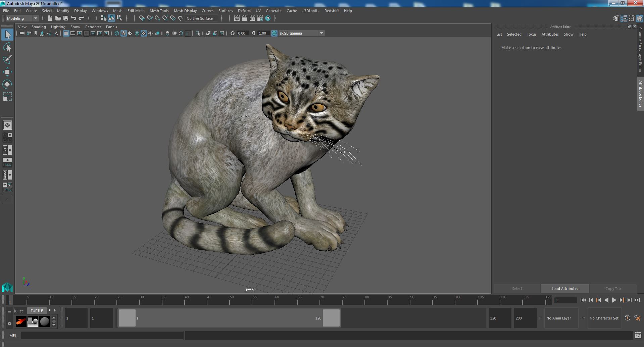The height and width of the screenshot is (347, 644).
Task: Open the sRGB gamma view transform dropdown
Action: click(x=301, y=33)
